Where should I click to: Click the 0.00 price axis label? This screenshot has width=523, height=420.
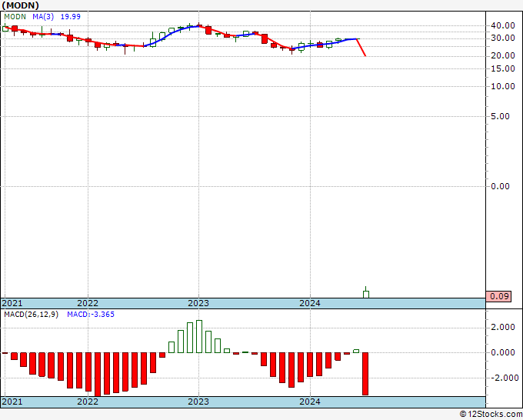tap(500, 186)
